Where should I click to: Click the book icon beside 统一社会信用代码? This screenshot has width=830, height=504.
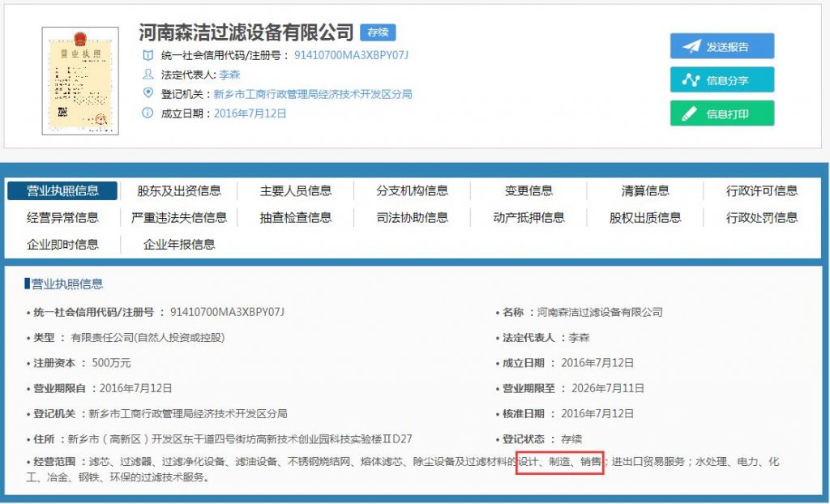(x=148, y=55)
